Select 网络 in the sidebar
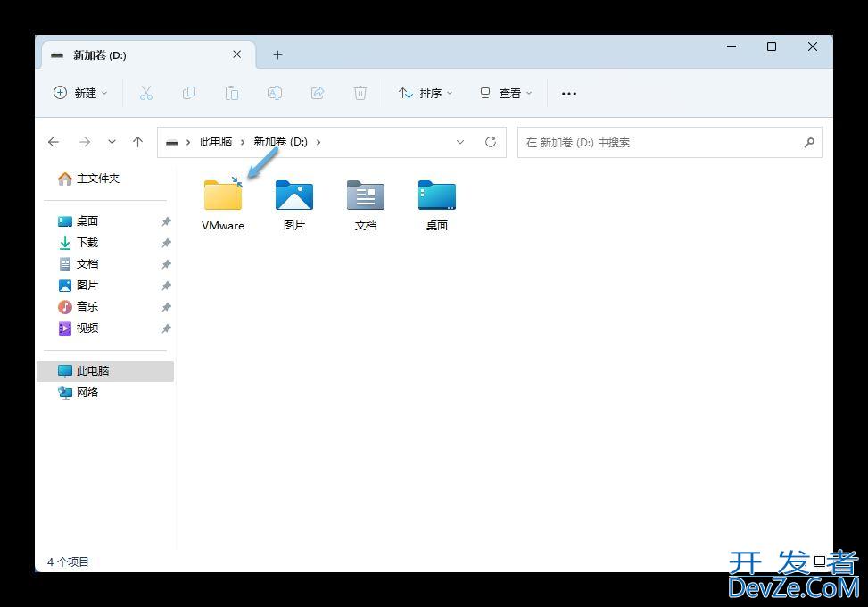Viewport: 868px width, 607px height. (78, 393)
